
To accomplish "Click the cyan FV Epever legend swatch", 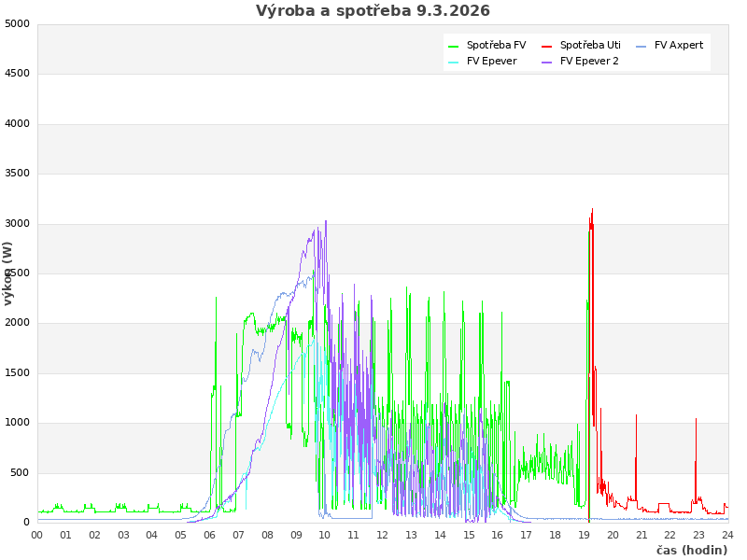I will (454, 62).
